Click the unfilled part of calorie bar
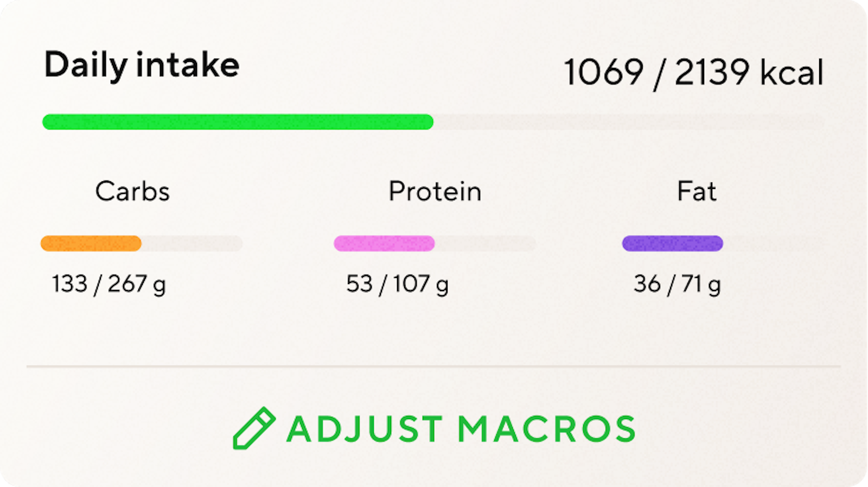Screen dimensions: 868x487 tap(628, 122)
